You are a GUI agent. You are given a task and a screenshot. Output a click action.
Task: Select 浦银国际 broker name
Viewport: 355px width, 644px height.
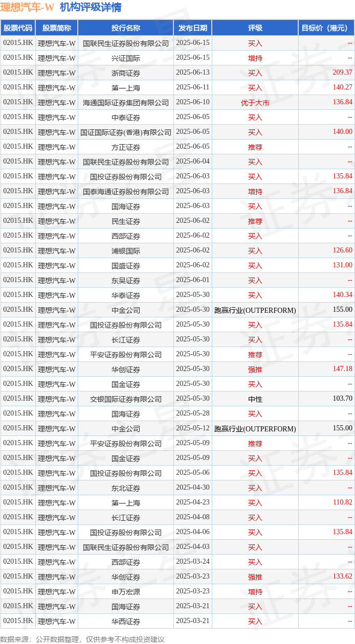(126, 251)
